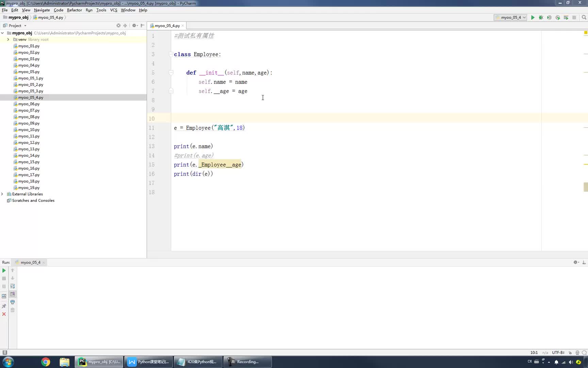Click the Stop square in the Run panel

pyautogui.click(x=4, y=278)
